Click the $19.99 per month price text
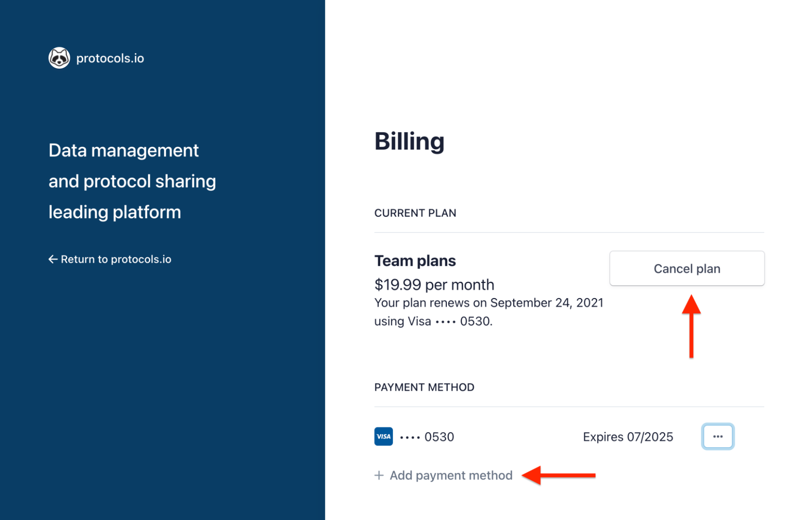This screenshot has width=812, height=520. click(434, 285)
